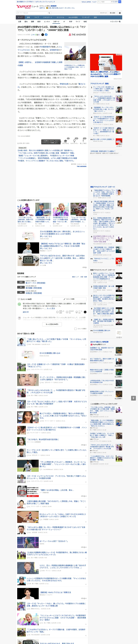This screenshot has height=644, width=138.
Task: Toggle the コメント非表示 checkbox
Action: [x=75, y=329]
